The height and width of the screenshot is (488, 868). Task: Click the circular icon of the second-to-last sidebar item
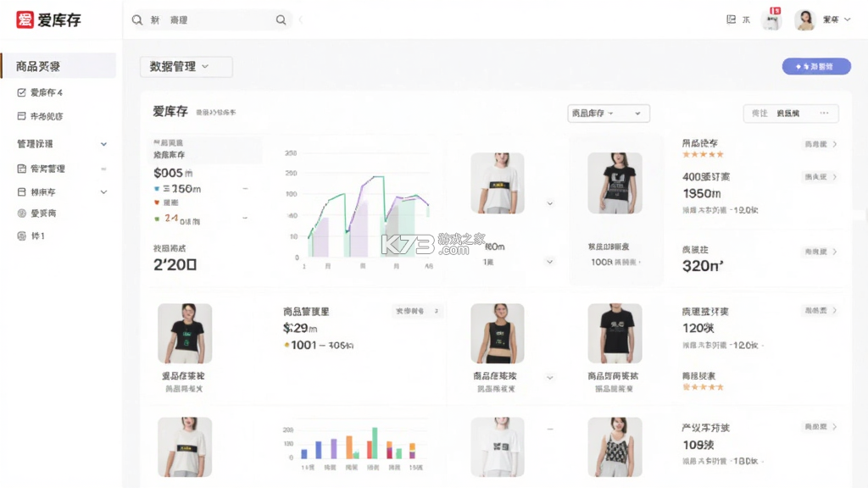coord(21,213)
